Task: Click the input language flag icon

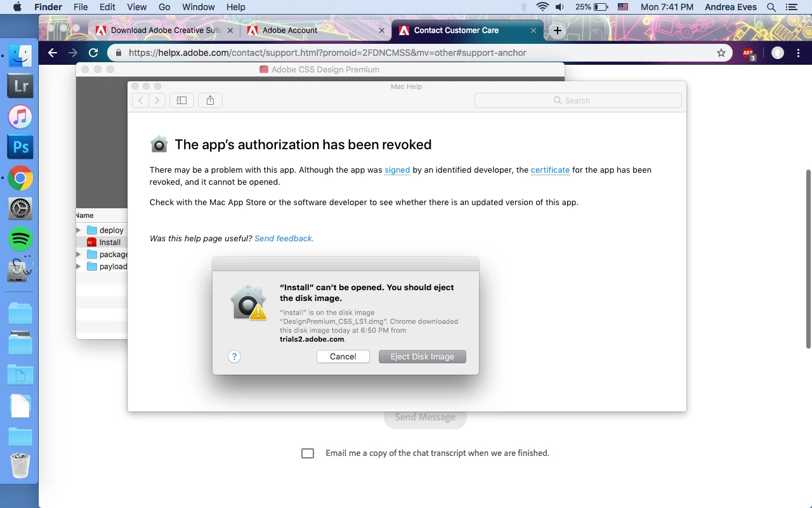Action: [623, 7]
